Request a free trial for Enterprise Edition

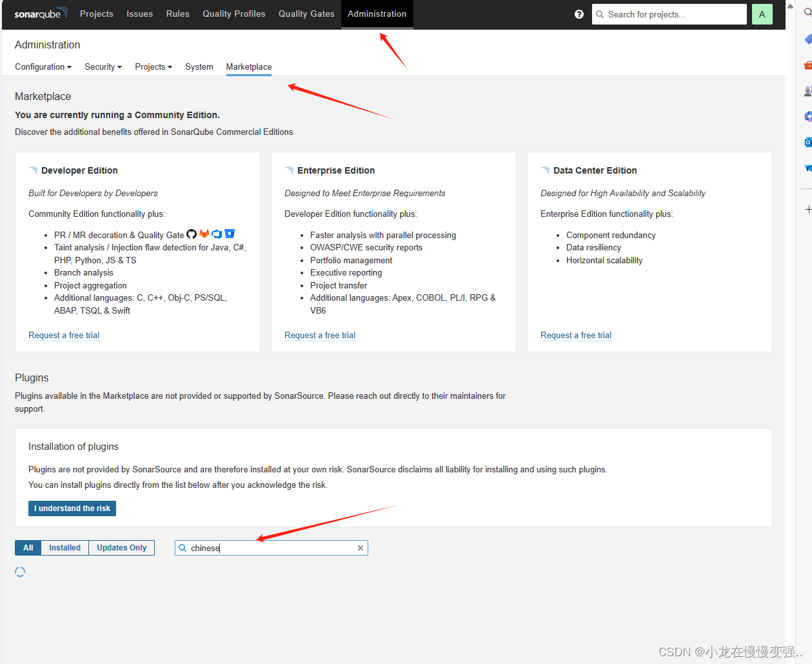click(x=320, y=335)
